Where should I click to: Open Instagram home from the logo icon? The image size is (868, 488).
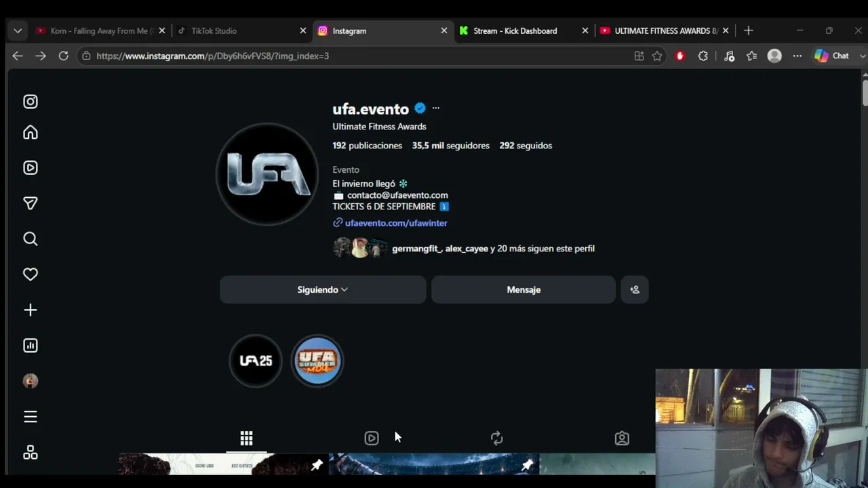[31, 102]
